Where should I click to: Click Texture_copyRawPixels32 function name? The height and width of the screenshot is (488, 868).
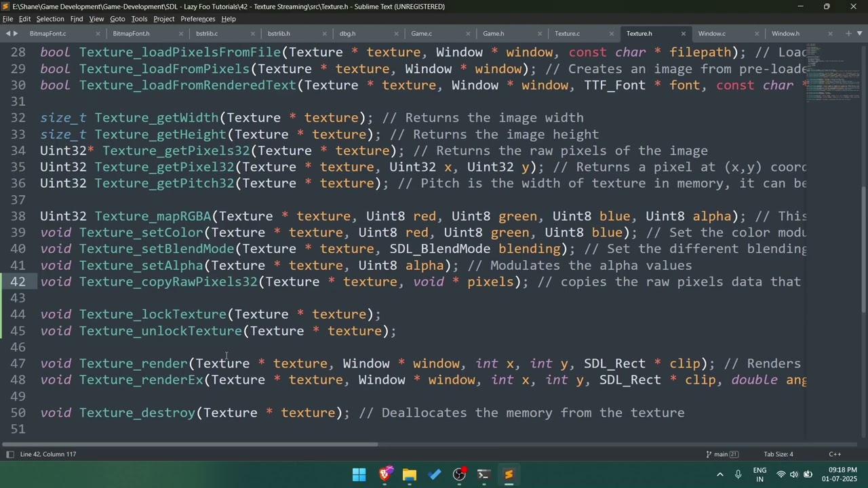pyautogui.click(x=168, y=282)
